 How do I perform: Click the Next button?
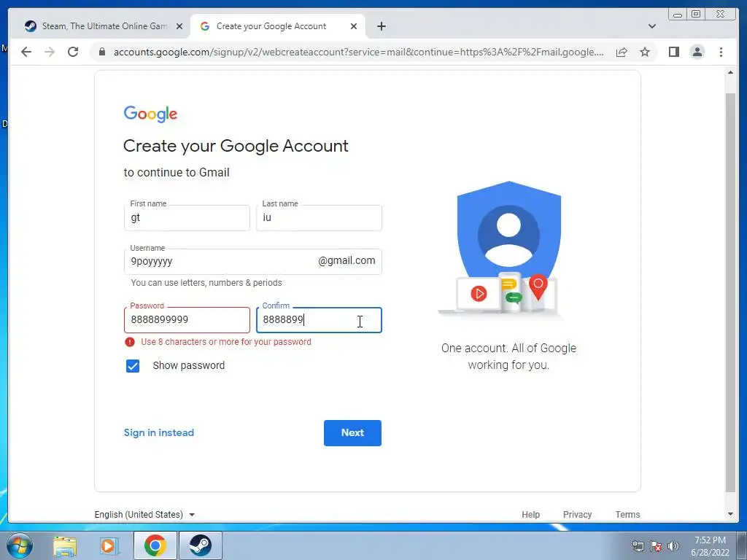pos(352,433)
